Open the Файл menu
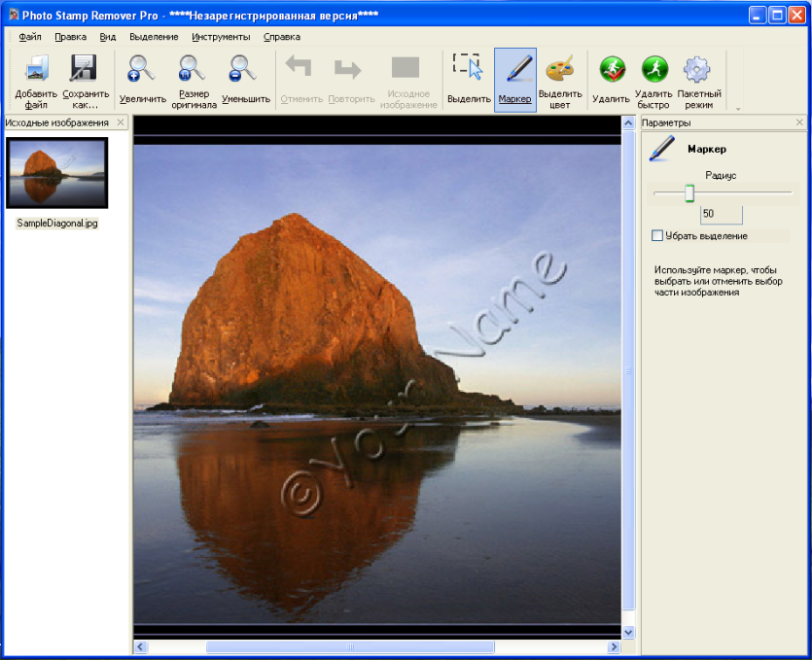 tap(30, 37)
